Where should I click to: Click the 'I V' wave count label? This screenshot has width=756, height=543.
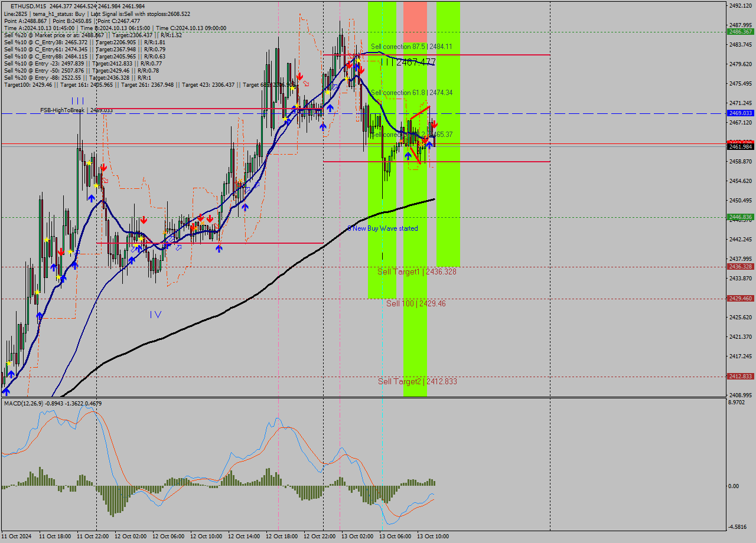156,315
